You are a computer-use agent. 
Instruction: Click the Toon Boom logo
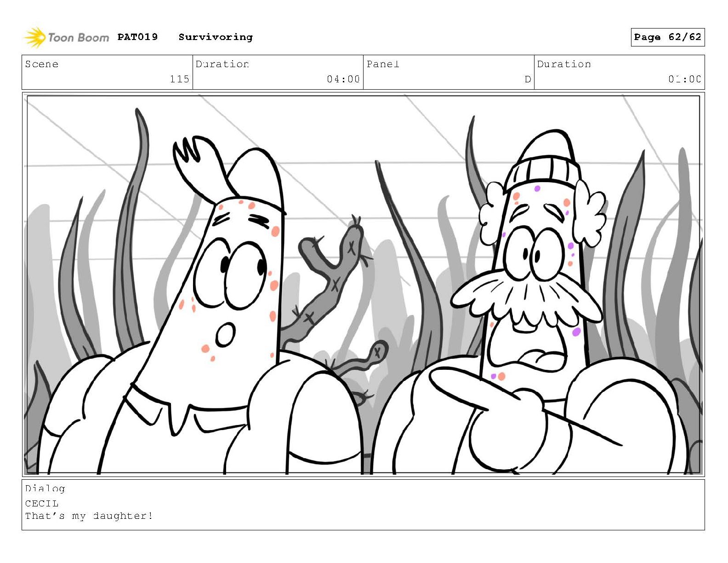tap(67, 37)
